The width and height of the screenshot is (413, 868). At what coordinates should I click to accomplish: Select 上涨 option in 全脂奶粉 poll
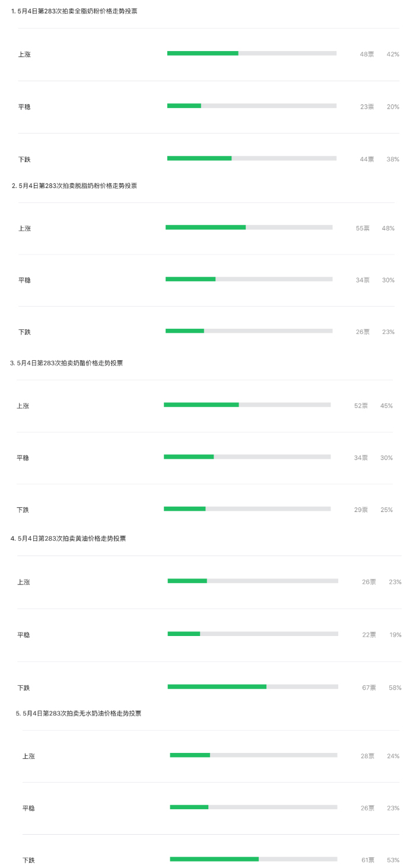tap(24, 54)
